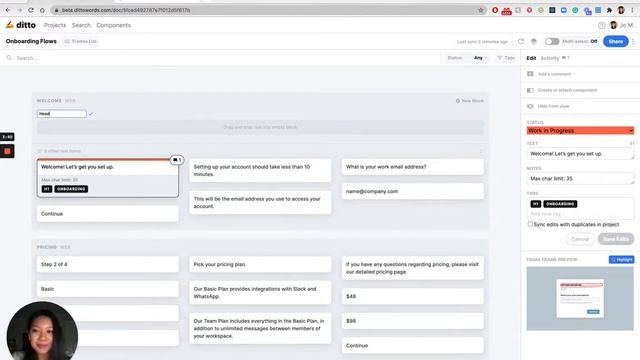Confirm block name with checkmark icon
Screen dimensions: 640x360
tap(91, 114)
